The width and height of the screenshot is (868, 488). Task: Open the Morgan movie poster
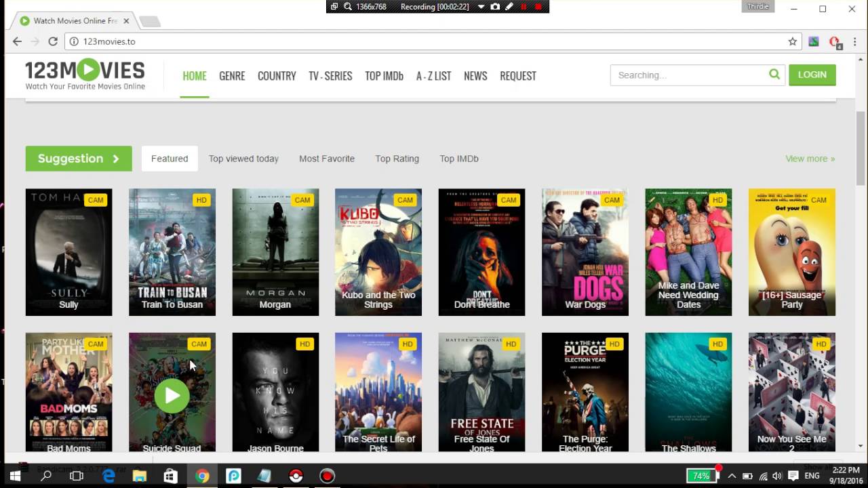275,252
